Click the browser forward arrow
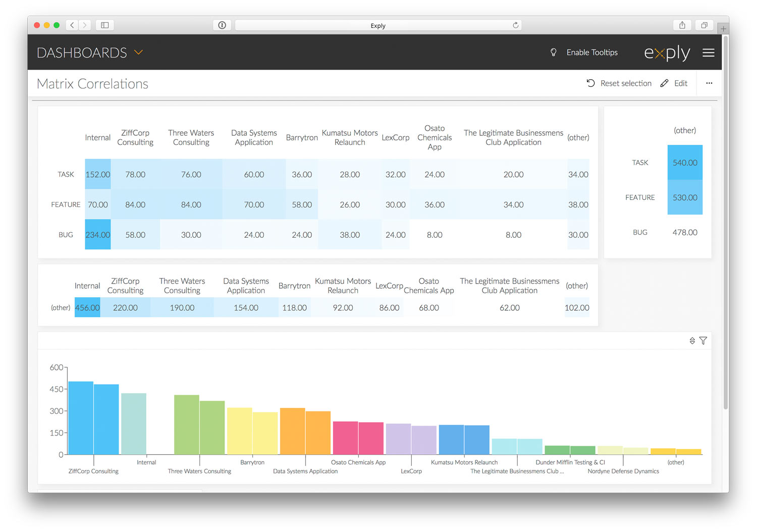 (85, 25)
